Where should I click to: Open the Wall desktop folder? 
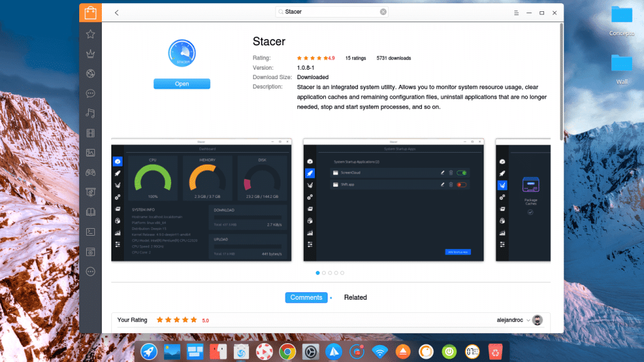point(621,69)
